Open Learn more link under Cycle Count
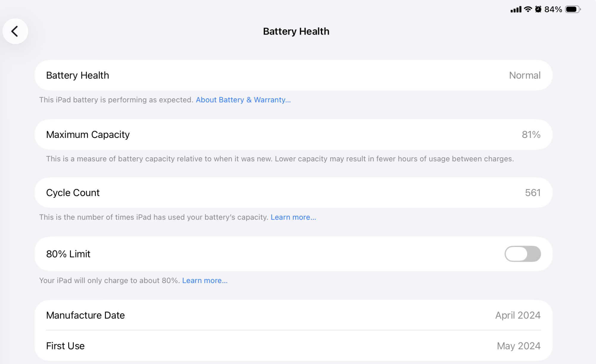This screenshot has width=596, height=364. pyautogui.click(x=293, y=217)
